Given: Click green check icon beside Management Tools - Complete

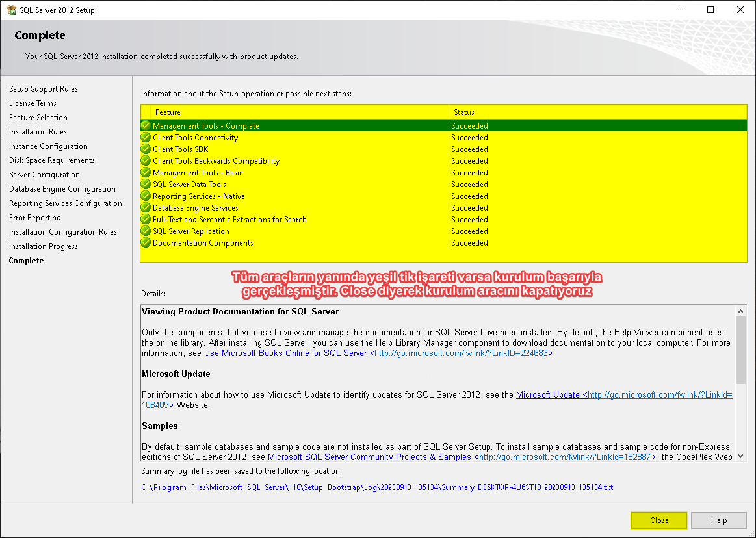Looking at the screenshot, I should [146, 125].
